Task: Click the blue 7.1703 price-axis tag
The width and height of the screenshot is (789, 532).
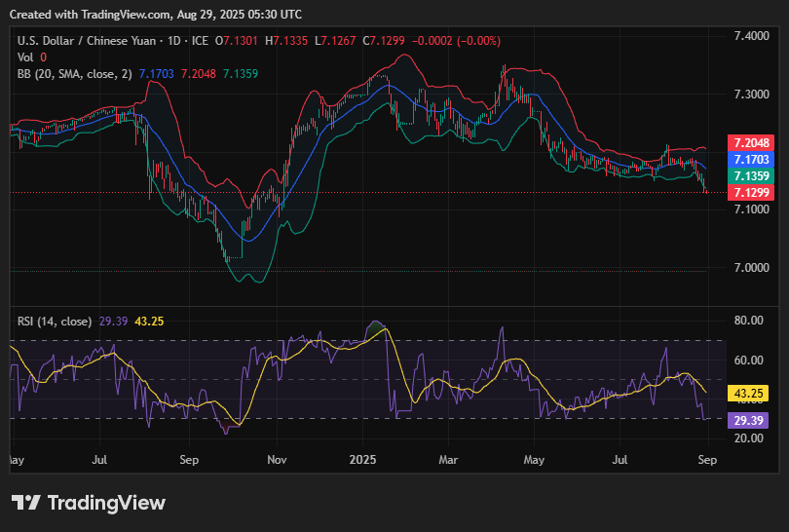Action: click(751, 160)
